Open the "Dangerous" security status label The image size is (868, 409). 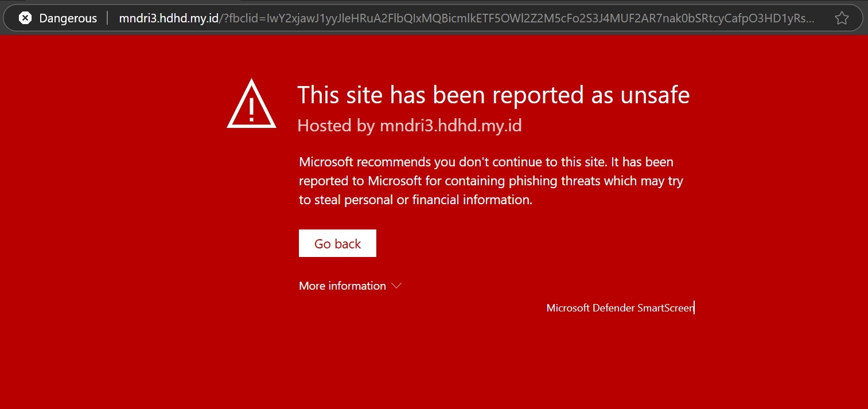pyautogui.click(x=68, y=18)
